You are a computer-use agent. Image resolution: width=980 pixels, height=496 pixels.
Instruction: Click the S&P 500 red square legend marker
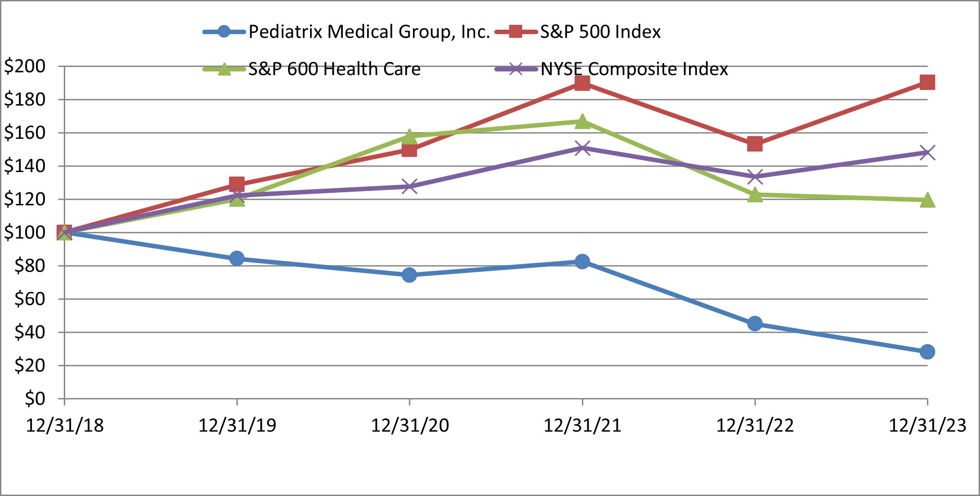pos(516,32)
